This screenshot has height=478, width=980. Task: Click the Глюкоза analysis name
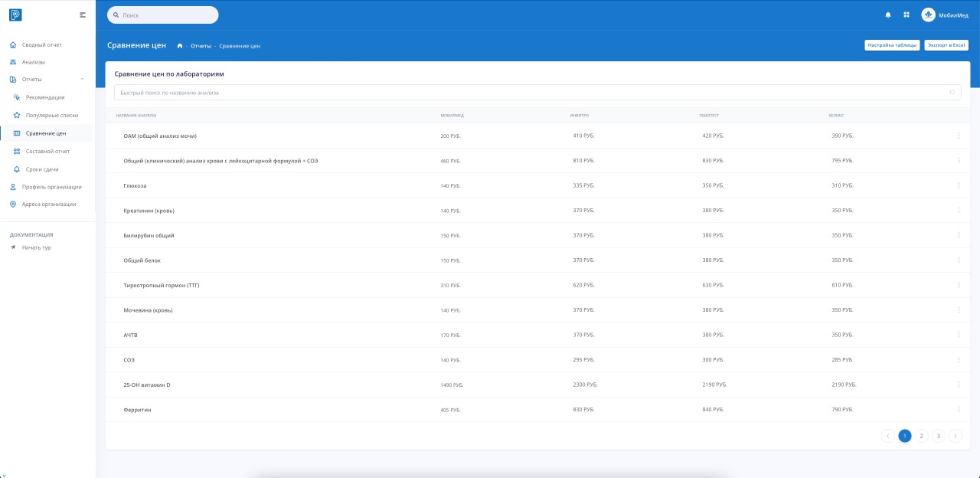point(135,185)
